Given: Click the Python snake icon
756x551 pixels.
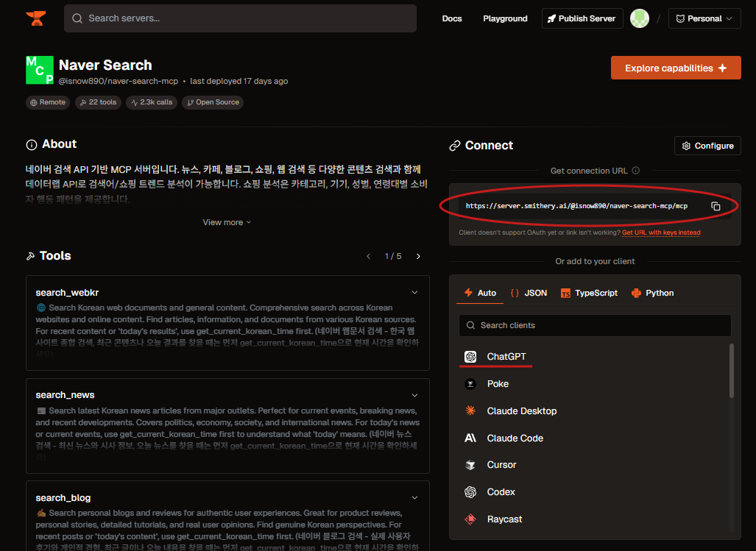Looking at the screenshot, I should point(636,293).
